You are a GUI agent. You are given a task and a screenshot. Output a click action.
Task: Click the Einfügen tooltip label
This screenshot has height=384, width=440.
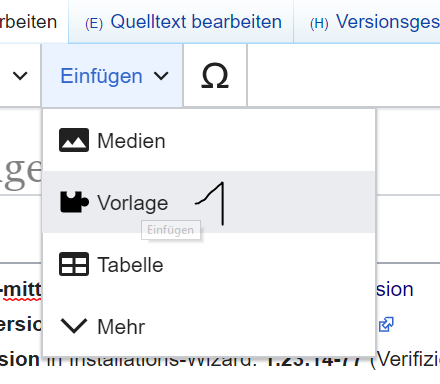click(x=171, y=230)
